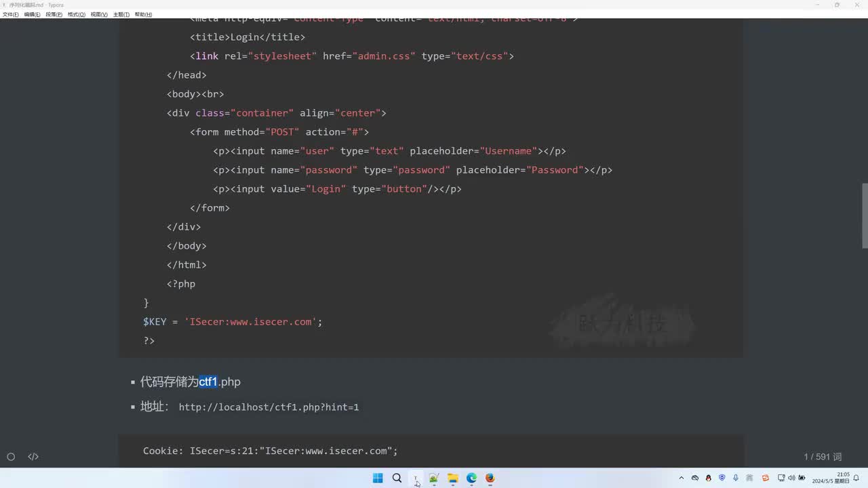Viewport: 868px width, 488px height.
Task: Open the 格式(O) menu
Action: tap(77, 14)
